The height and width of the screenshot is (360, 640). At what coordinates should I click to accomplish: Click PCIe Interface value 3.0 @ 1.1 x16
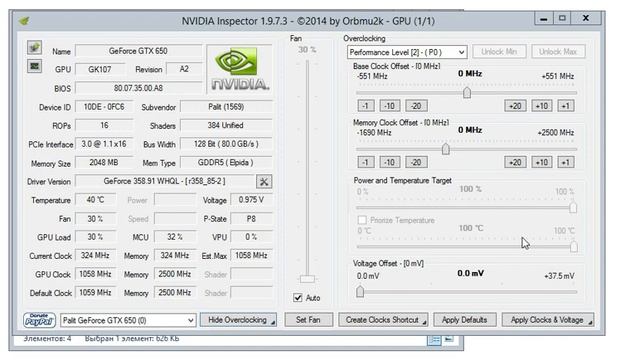tap(104, 144)
